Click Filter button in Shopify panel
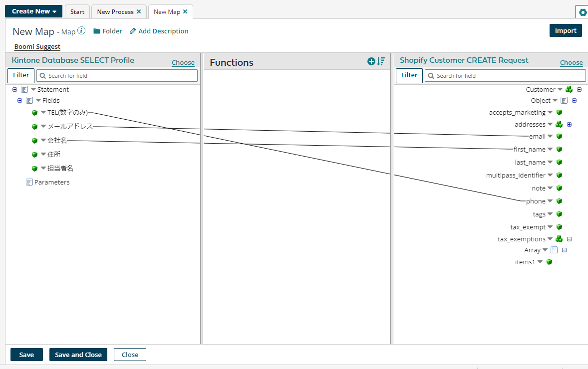Viewport: 588px width, 369px height. point(409,75)
